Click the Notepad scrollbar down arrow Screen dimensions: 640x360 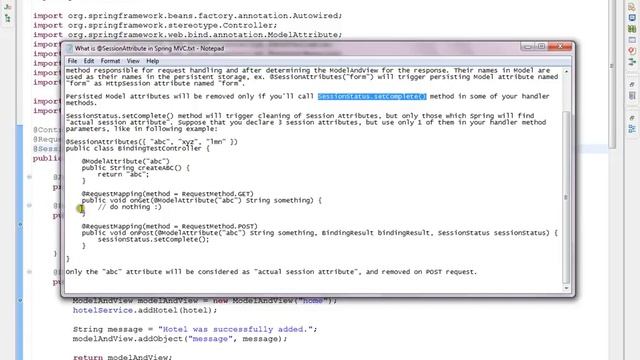[x=566, y=288]
